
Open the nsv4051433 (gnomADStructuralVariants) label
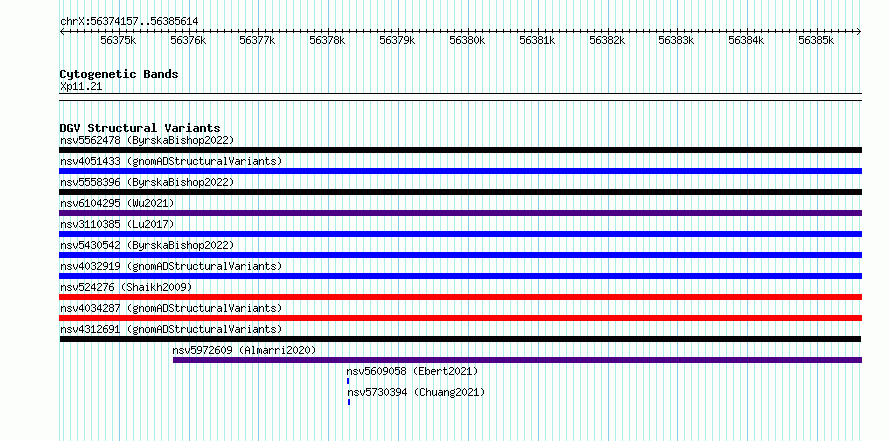pos(171,161)
